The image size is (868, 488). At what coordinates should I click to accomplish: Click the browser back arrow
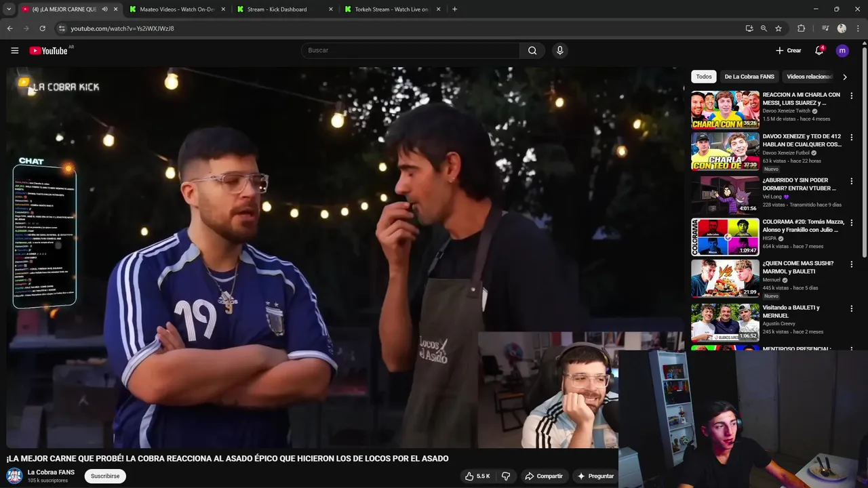point(9,28)
